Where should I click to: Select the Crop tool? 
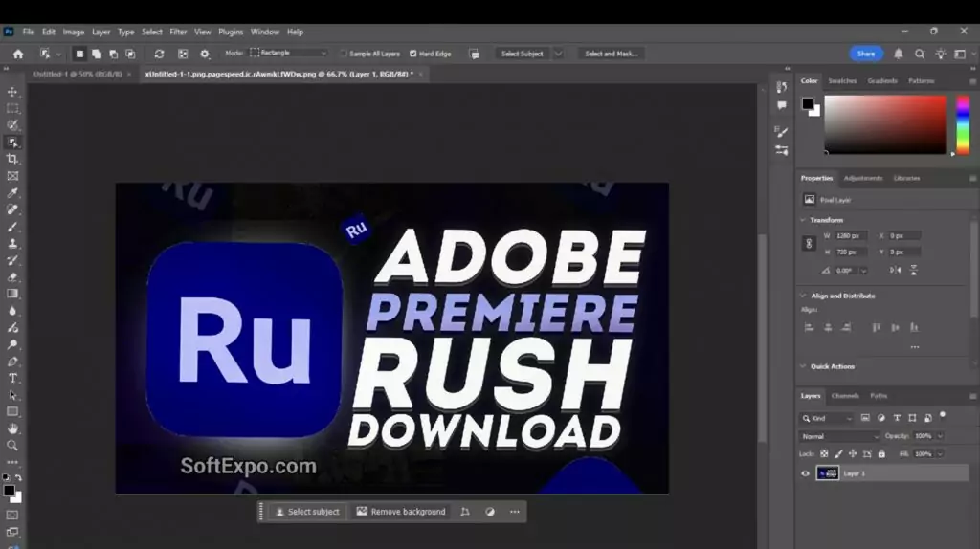pos(12,159)
